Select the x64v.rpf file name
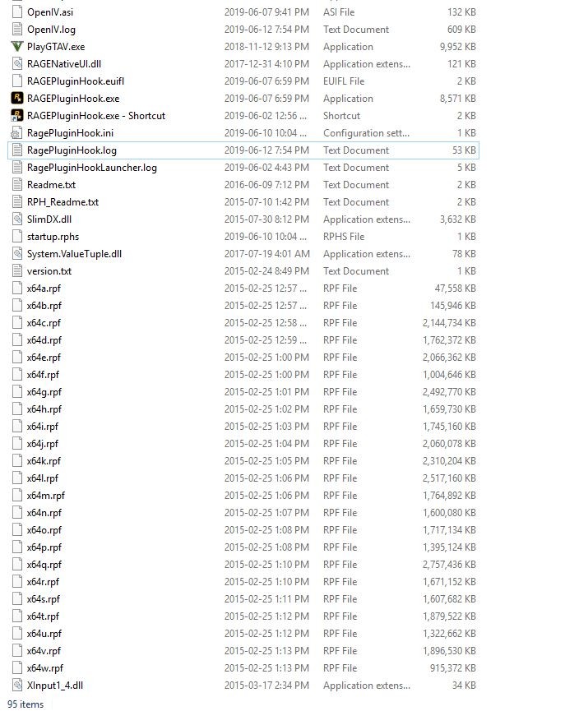 pyautogui.click(x=44, y=651)
